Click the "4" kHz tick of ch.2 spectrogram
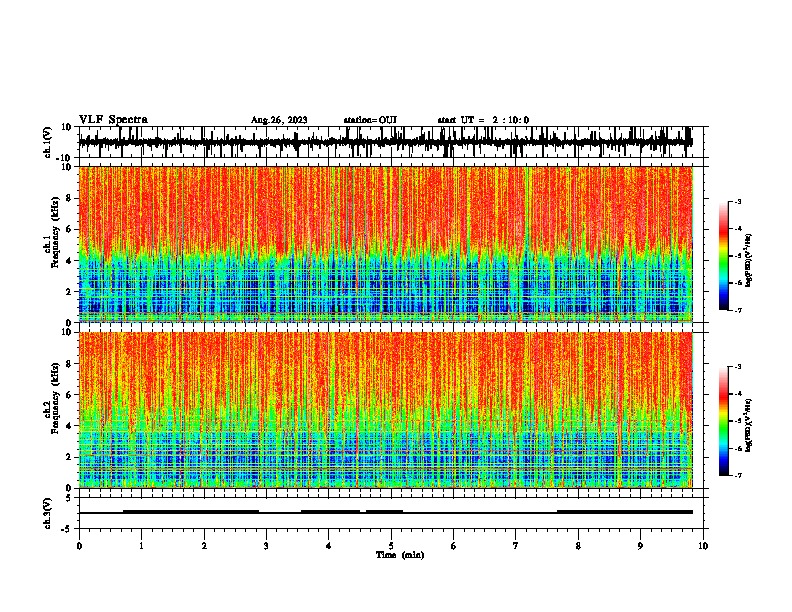Image resolution: width=792 pixels, height=612 pixels. tap(69, 426)
